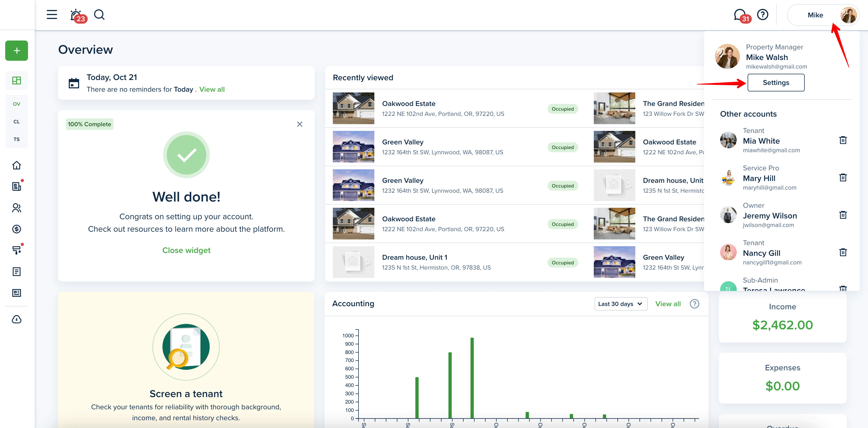Click the green plus add button
The height and width of the screenshot is (428, 868).
[17, 51]
